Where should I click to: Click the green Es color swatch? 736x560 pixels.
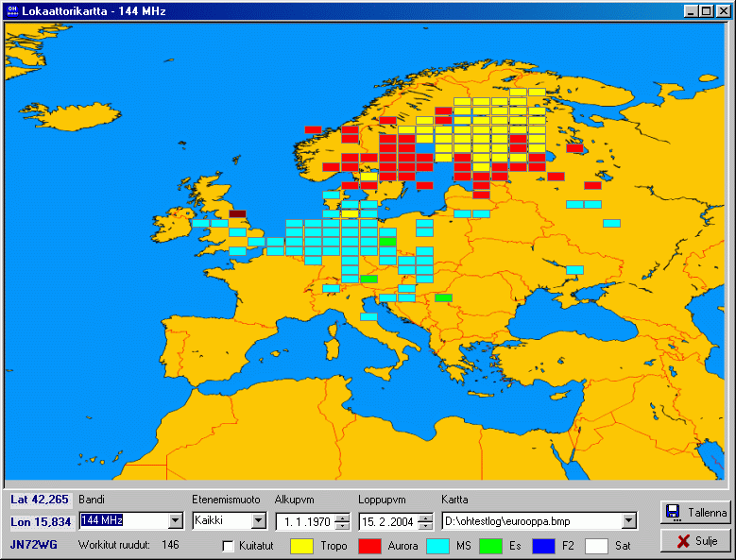click(x=491, y=546)
